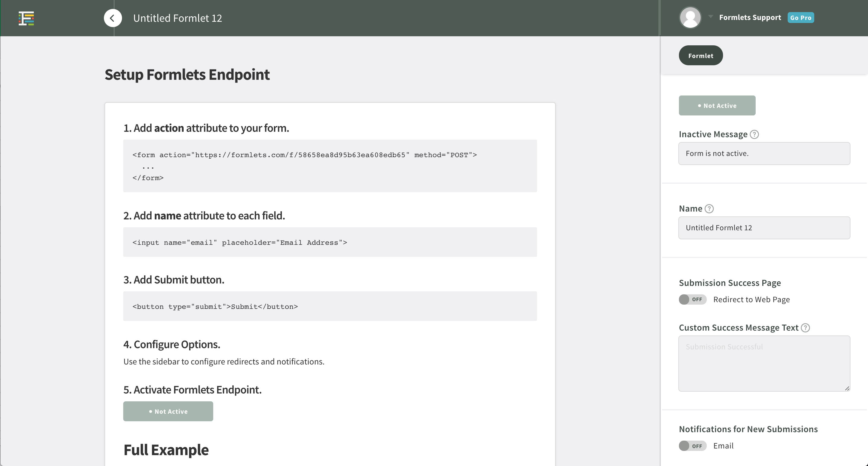Screen dimensions: 868x466
Task: Edit the Name input field
Action: coord(764,228)
